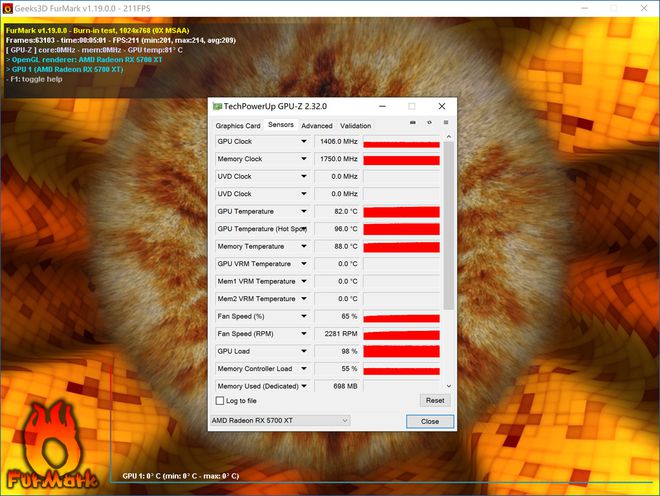This screenshot has height=496, width=660.
Task: Open the Advanced tab
Action: pyautogui.click(x=317, y=126)
